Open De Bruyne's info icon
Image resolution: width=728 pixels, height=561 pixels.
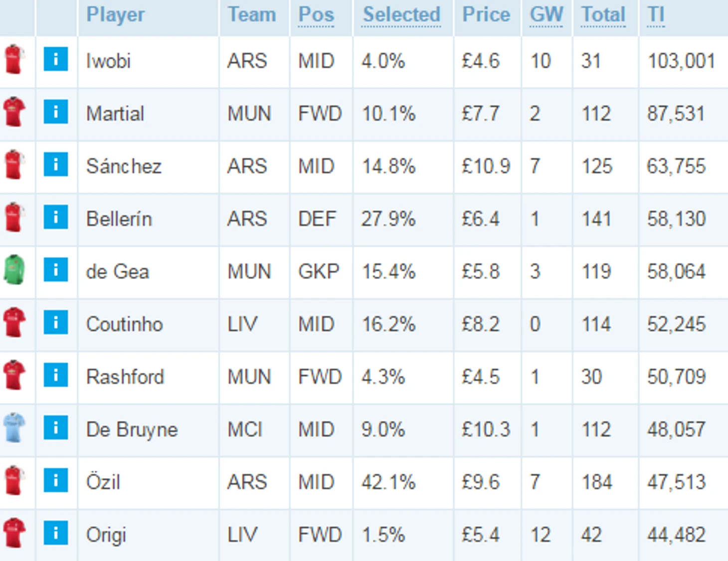point(56,428)
